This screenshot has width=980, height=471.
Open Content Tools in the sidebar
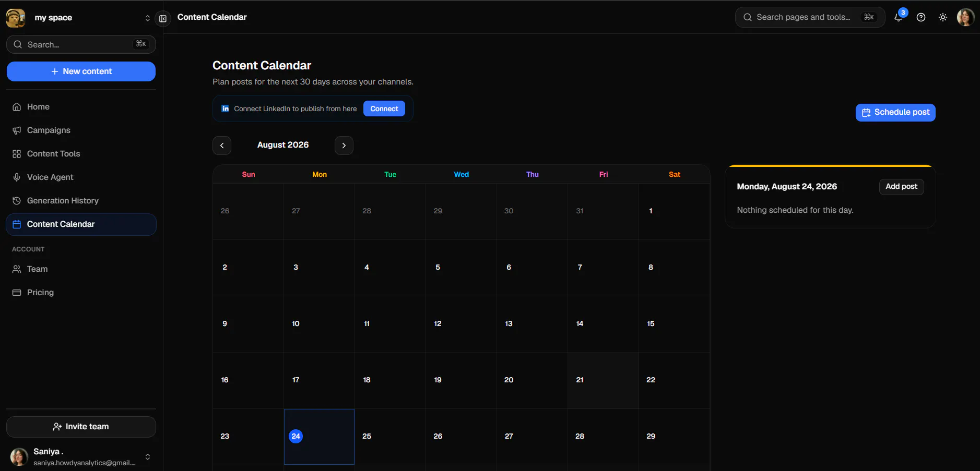pyautogui.click(x=81, y=154)
